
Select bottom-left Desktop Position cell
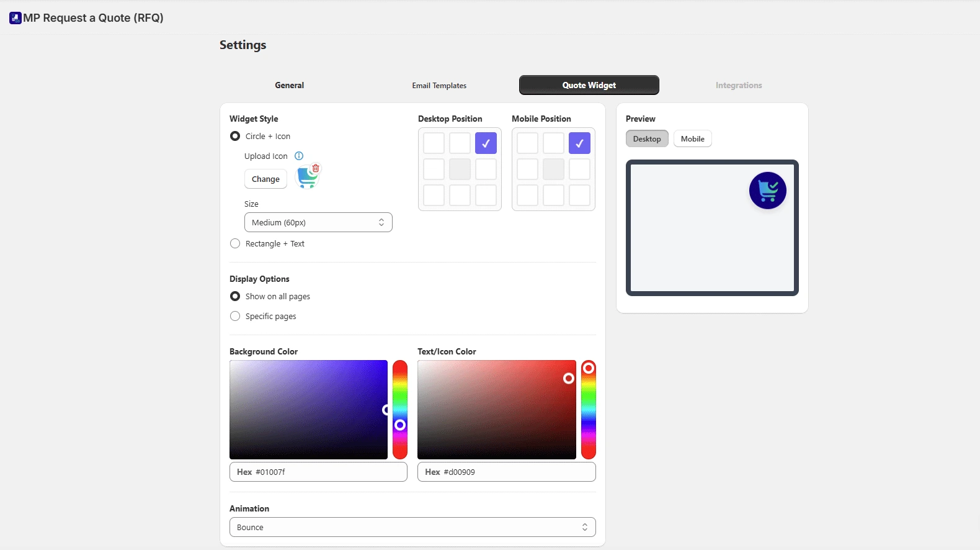[434, 195]
